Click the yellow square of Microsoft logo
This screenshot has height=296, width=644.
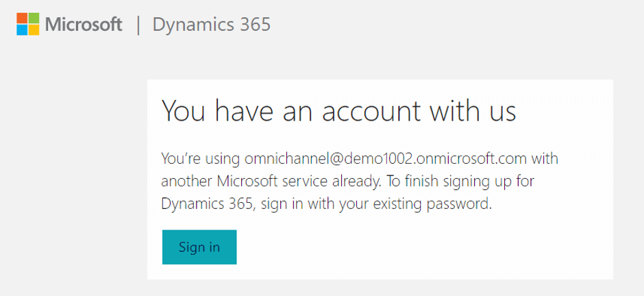pos(34,30)
